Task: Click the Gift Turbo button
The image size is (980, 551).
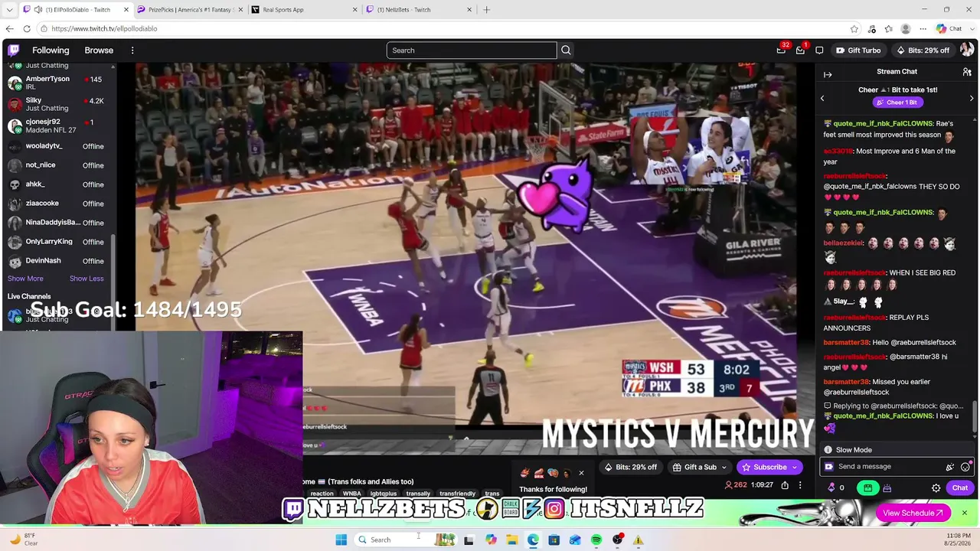Action: tap(858, 51)
